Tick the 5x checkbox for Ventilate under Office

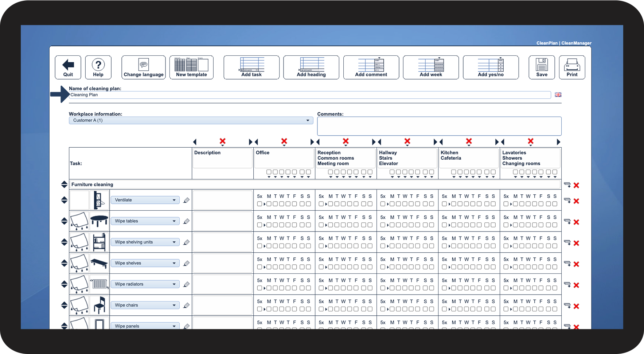[x=259, y=204]
